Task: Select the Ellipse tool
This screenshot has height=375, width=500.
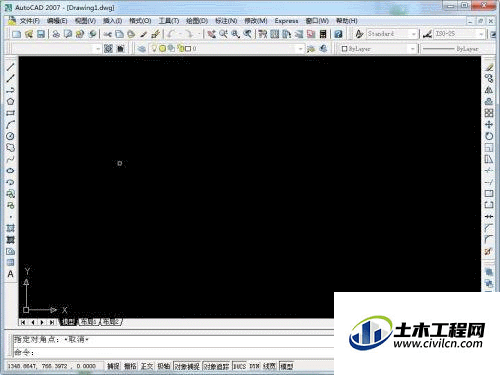Action: pyautogui.click(x=10, y=171)
